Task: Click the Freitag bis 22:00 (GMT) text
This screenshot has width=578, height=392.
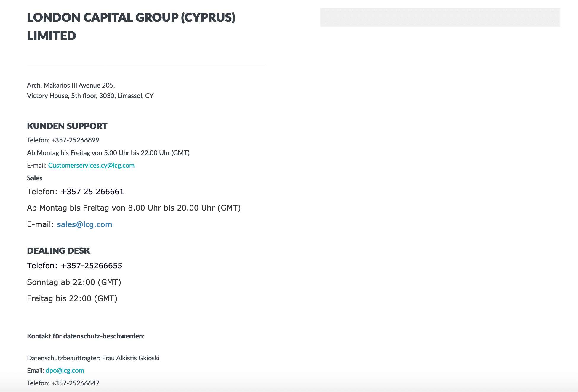Action: click(x=72, y=298)
